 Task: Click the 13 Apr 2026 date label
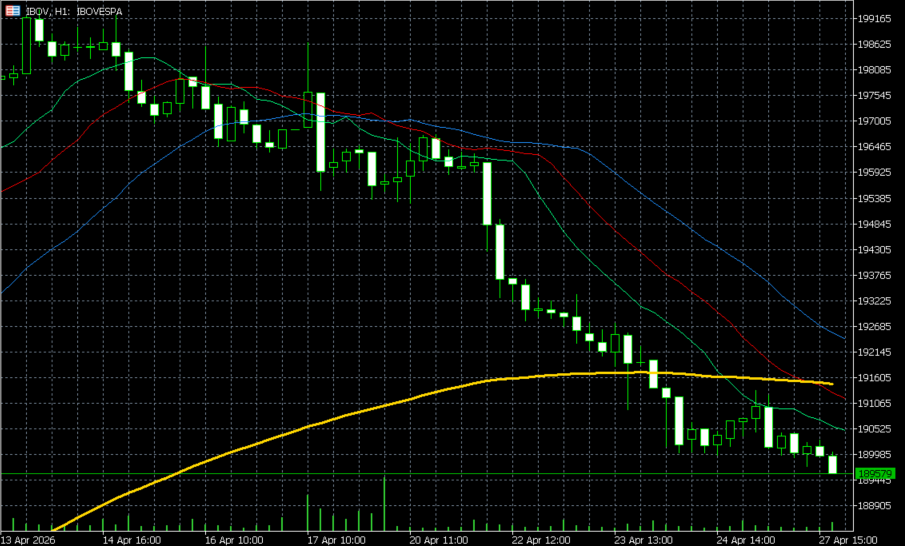click(x=28, y=540)
